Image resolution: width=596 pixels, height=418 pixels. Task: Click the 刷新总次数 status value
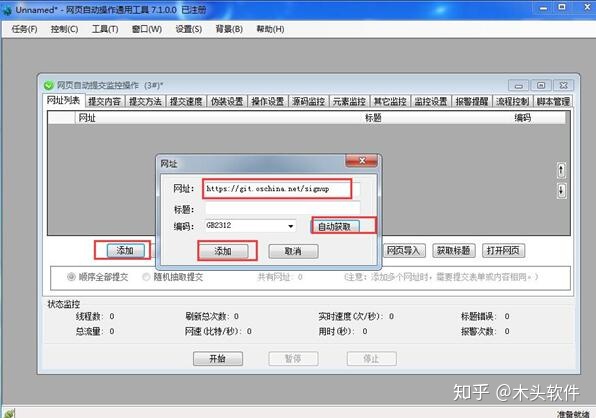pyautogui.click(x=236, y=316)
